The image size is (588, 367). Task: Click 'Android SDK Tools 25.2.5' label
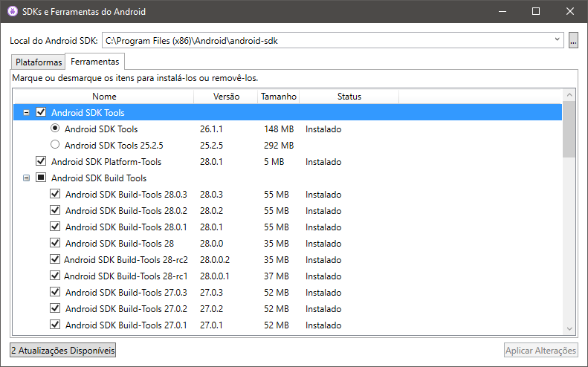[114, 145]
